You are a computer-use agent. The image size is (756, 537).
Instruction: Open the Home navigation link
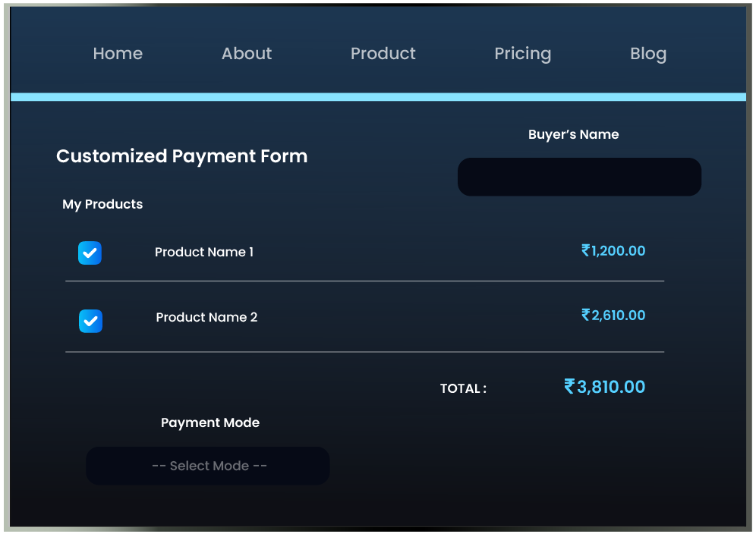coord(118,54)
